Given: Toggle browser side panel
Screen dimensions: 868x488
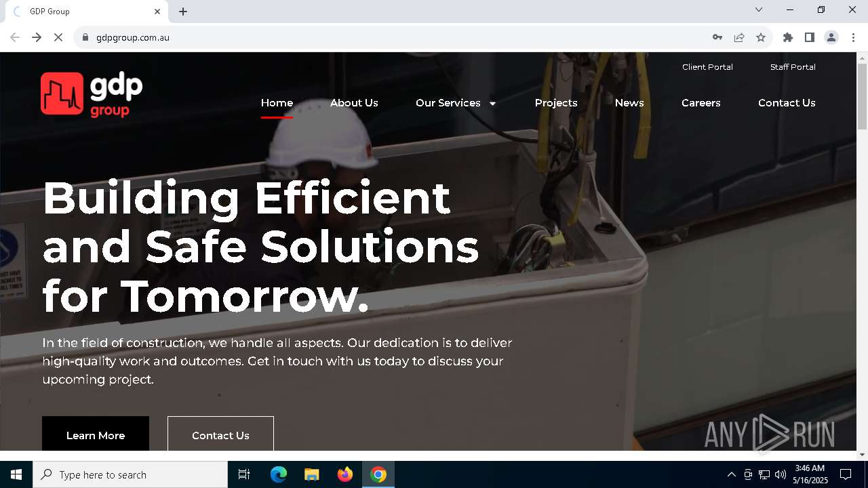Looking at the screenshot, I should point(810,37).
